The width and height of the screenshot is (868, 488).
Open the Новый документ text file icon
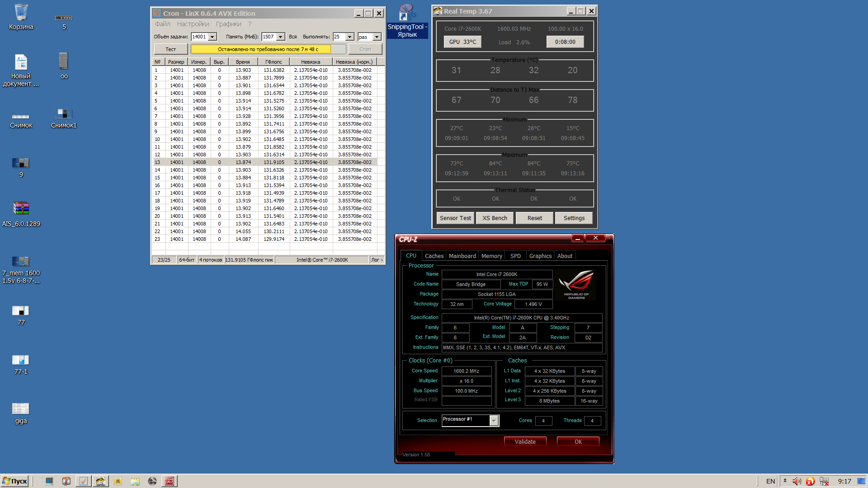21,70
